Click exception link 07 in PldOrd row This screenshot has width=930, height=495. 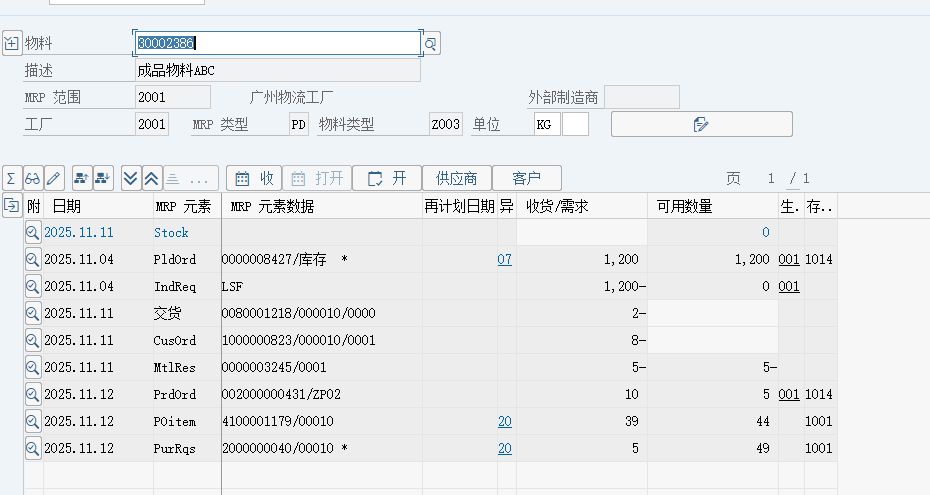[x=504, y=259]
